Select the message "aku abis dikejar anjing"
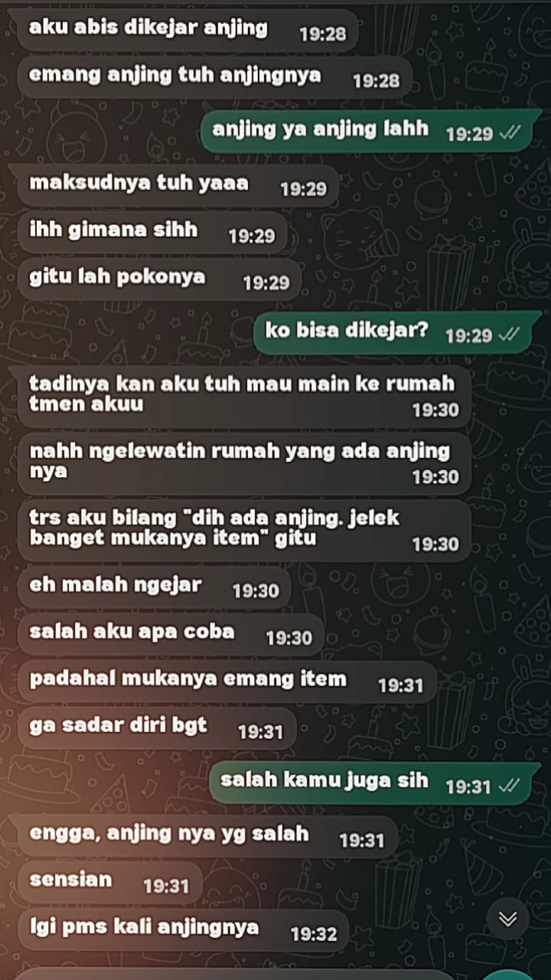 [x=187, y=31]
